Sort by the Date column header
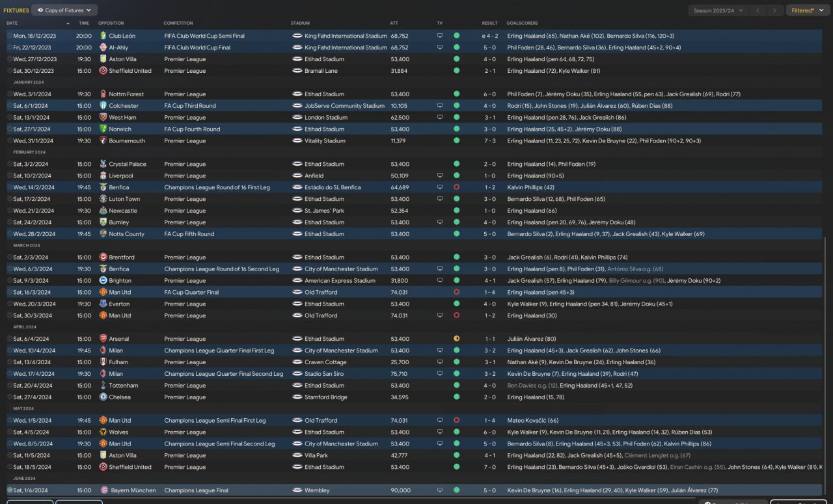Viewport: 833px width, 504px height. pyautogui.click(x=12, y=23)
